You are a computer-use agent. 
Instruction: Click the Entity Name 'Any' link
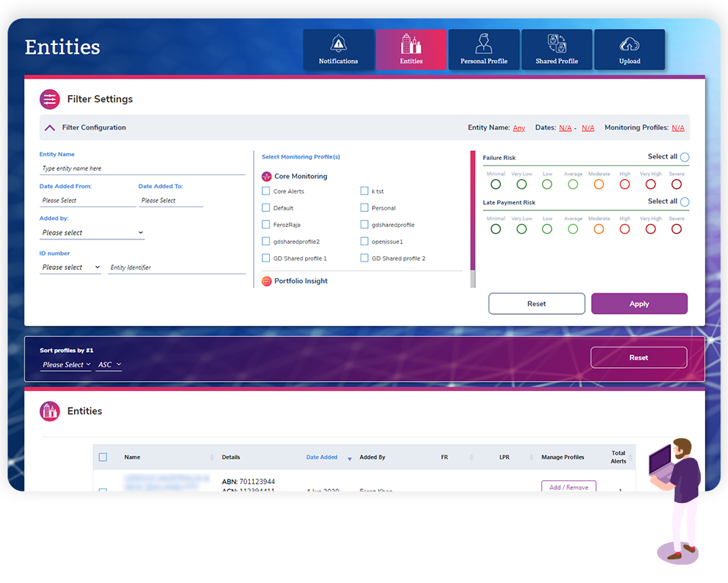519,128
